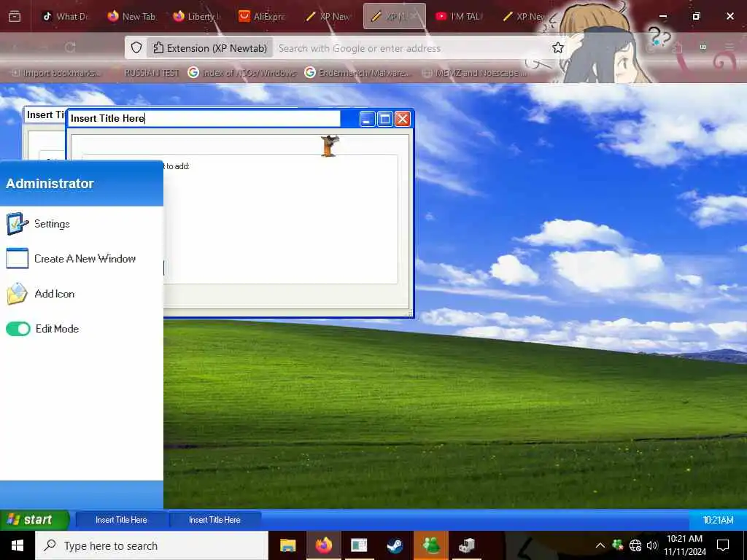Screen dimensions: 747x560
Task: Click the green XP start button
Action: click(34, 519)
